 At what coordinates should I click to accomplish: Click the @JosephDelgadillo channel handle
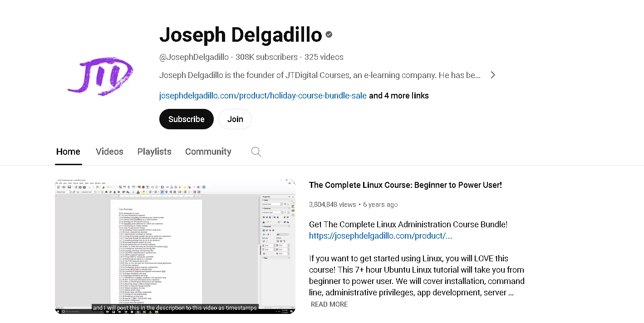194,57
